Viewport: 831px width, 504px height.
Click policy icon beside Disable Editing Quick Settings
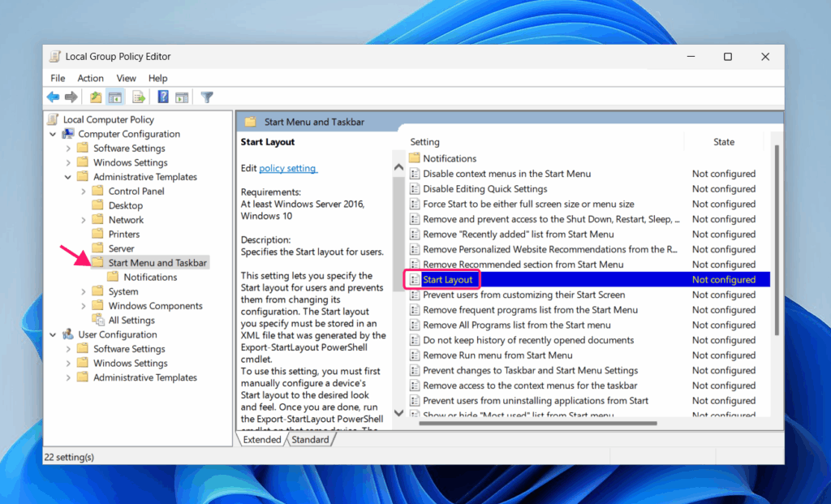point(415,188)
